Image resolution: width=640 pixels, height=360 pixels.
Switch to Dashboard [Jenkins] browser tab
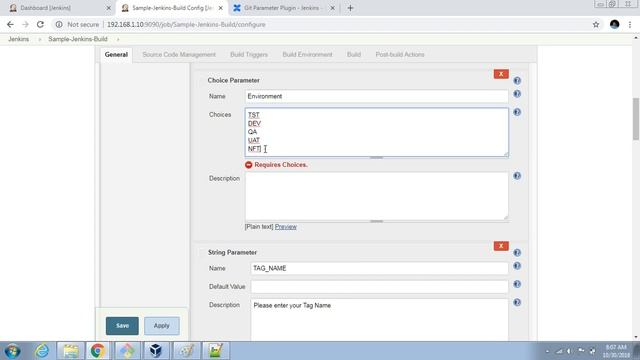coord(57,8)
